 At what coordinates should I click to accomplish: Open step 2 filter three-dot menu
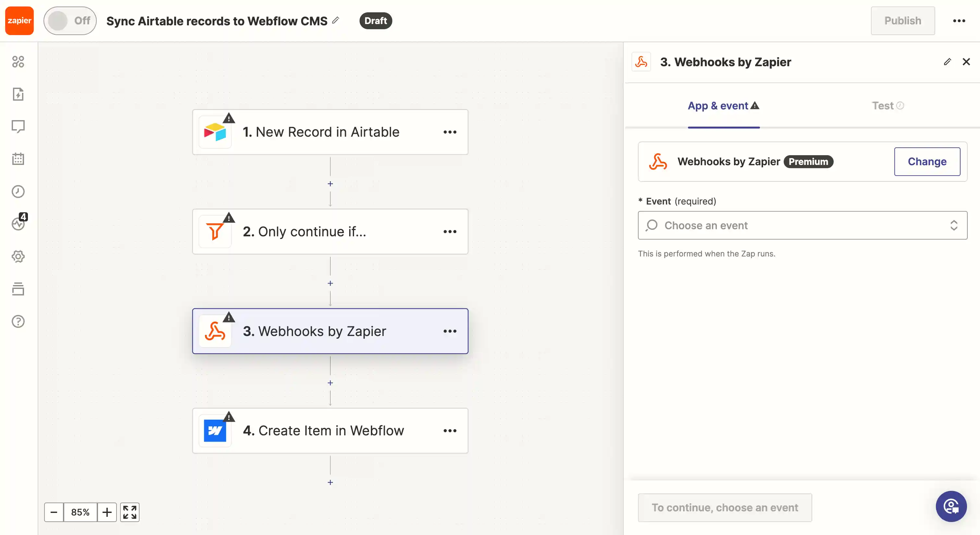pos(450,232)
